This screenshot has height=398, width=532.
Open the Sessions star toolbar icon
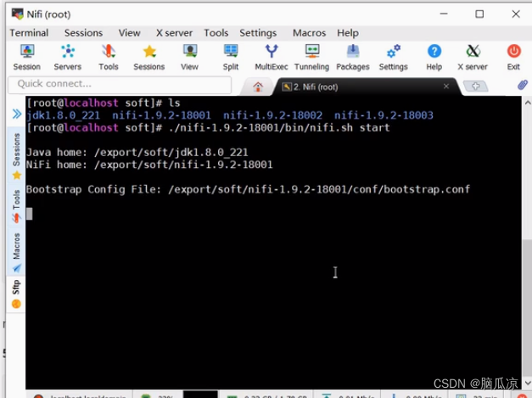coord(149,58)
